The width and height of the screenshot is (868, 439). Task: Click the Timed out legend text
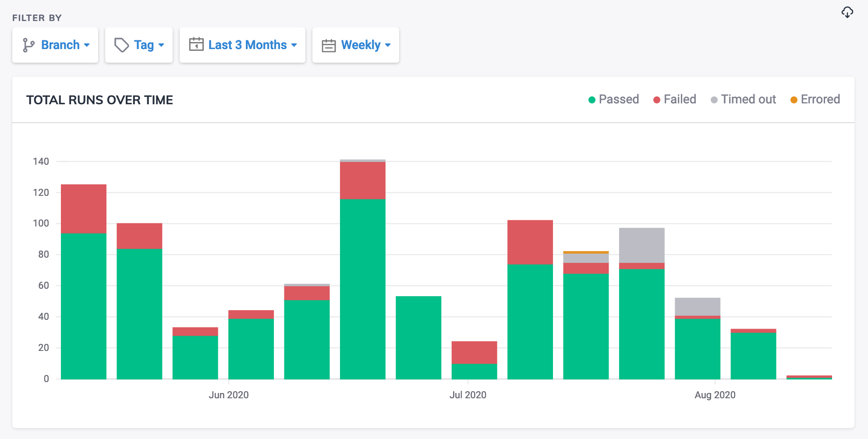[749, 99]
